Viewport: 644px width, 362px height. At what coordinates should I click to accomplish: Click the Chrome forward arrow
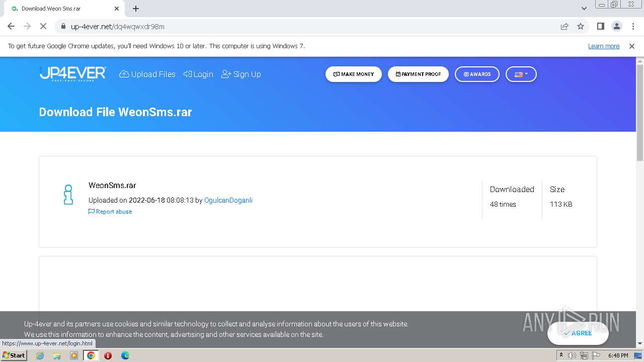click(x=27, y=26)
